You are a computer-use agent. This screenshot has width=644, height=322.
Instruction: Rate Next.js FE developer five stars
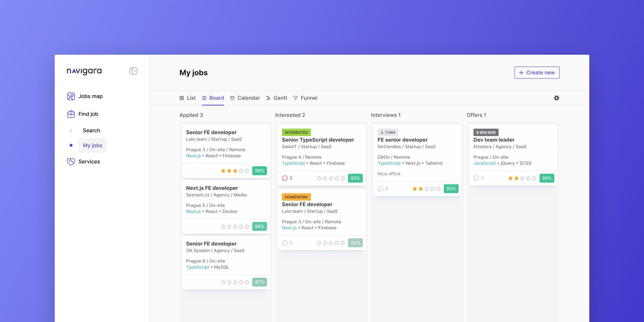click(247, 227)
